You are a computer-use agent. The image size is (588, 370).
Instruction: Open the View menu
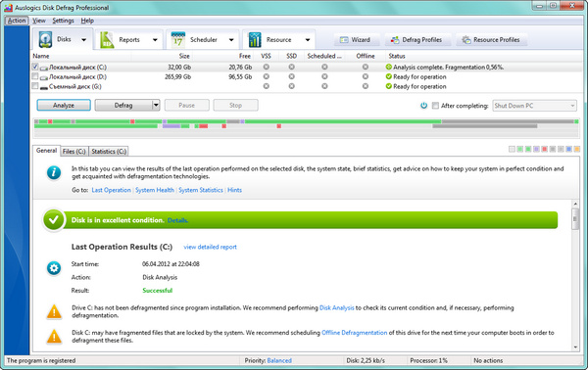pos(39,21)
